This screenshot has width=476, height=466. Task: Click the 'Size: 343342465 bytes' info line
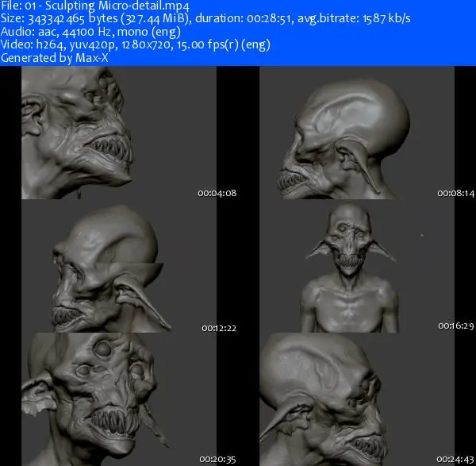205,18
